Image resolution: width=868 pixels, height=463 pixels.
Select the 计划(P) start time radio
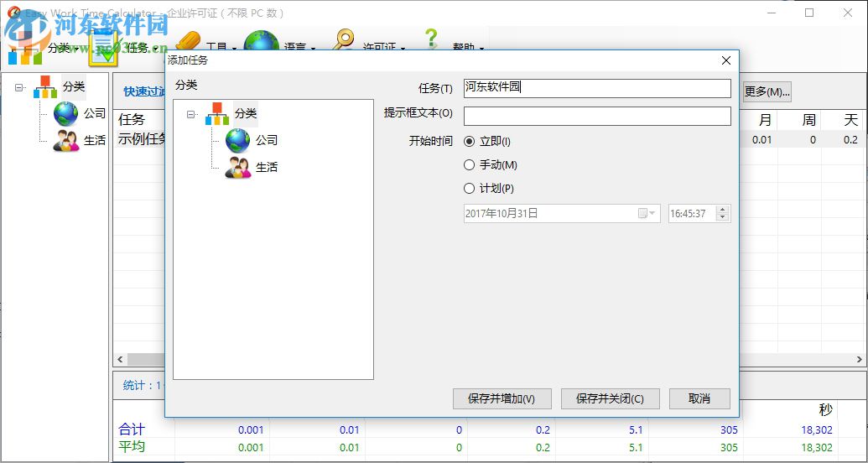470,189
